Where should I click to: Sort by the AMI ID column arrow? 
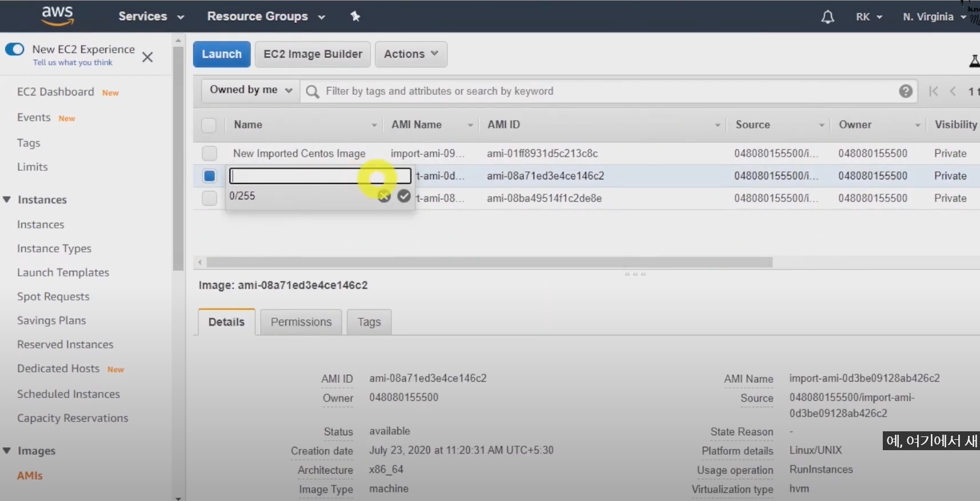717,125
